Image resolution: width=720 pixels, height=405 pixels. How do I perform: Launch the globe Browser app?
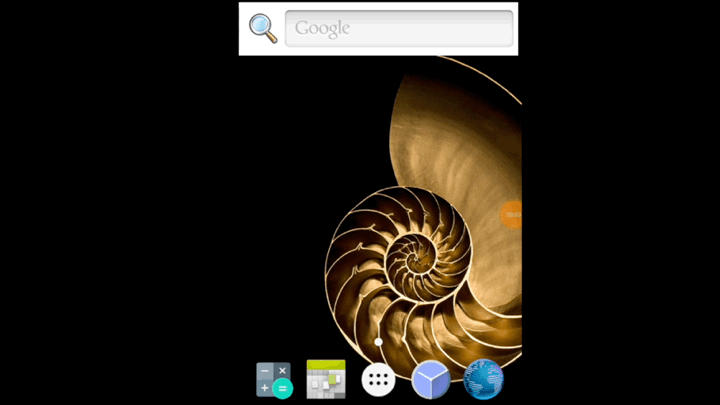pyautogui.click(x=484, y=379)
